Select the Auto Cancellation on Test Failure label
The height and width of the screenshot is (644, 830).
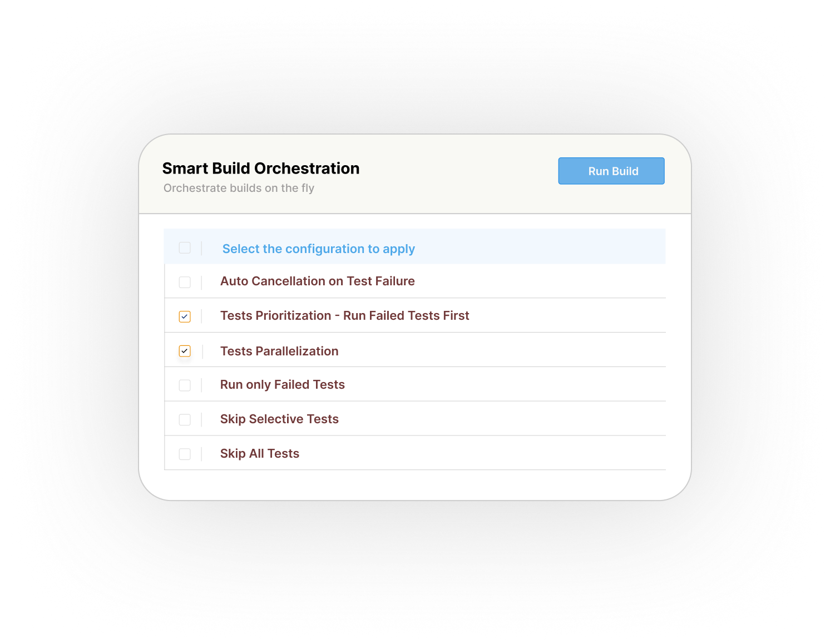click(317, 281)
